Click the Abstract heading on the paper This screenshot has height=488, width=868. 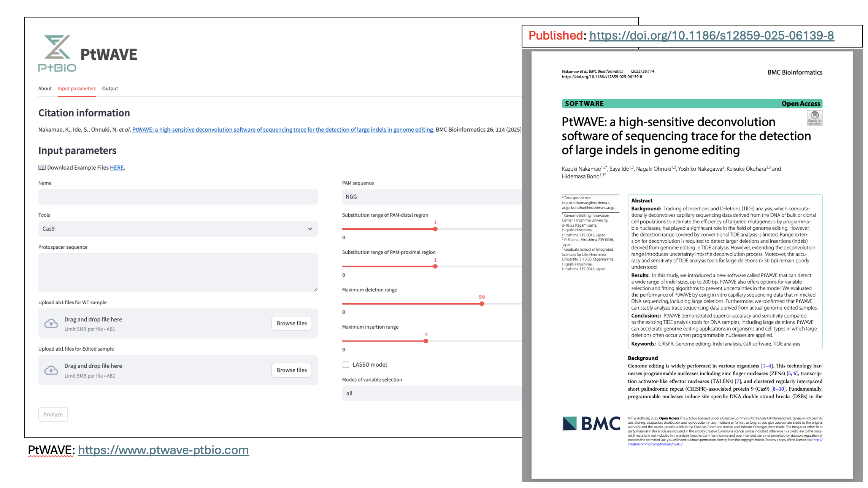[x=642, y=201]
